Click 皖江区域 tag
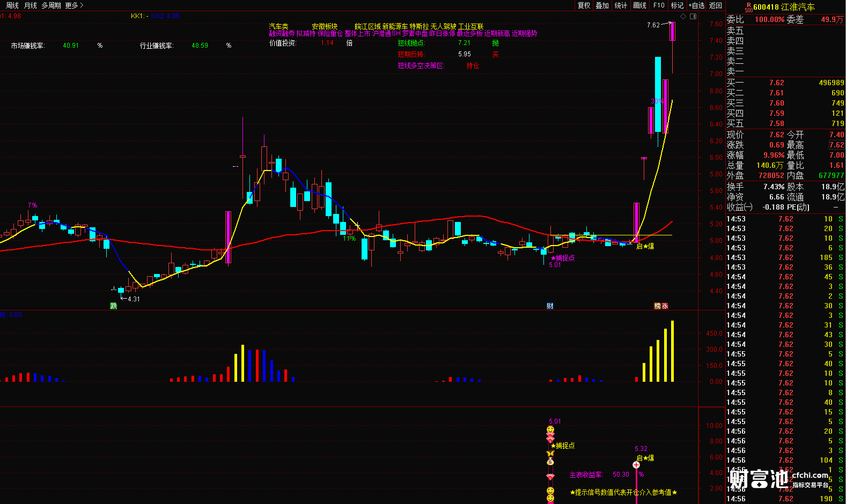The height and width of the screenshot is (504, 846). pyautogui.click(x=367, y=26)
